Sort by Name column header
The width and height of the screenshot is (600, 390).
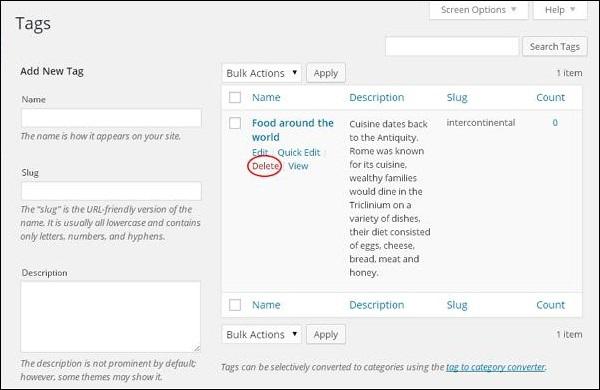(x=266, y=97)
